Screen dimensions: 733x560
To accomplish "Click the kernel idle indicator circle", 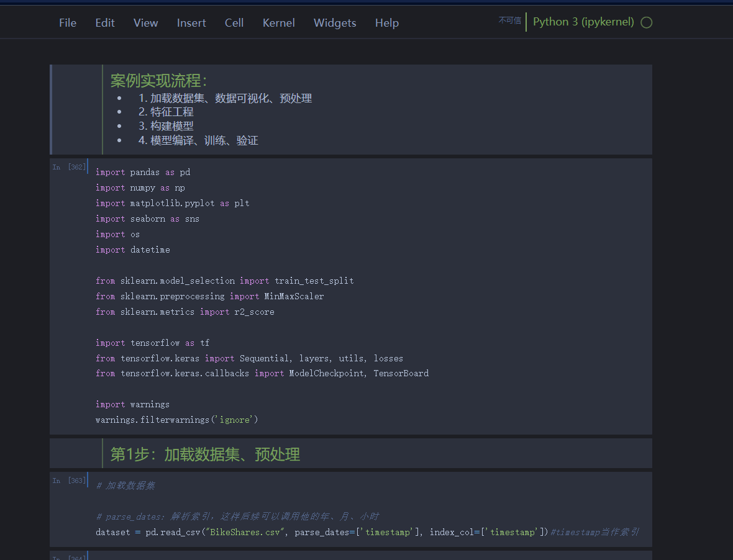I will 647,22.
